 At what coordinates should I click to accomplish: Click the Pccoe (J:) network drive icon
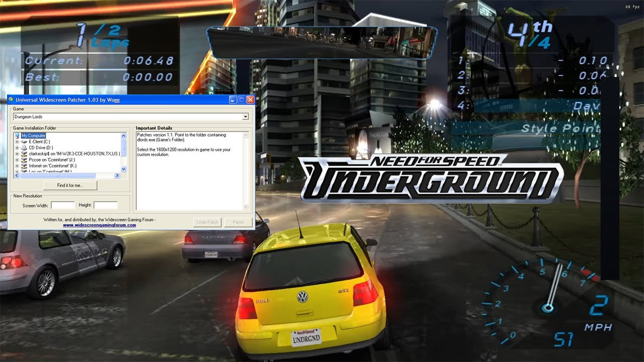point(24,160)
